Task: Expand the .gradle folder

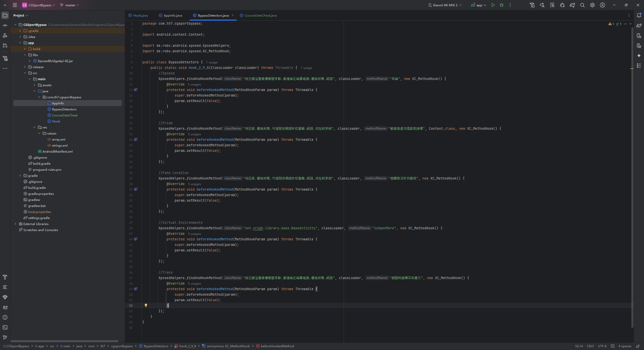Action: [20, 31]
